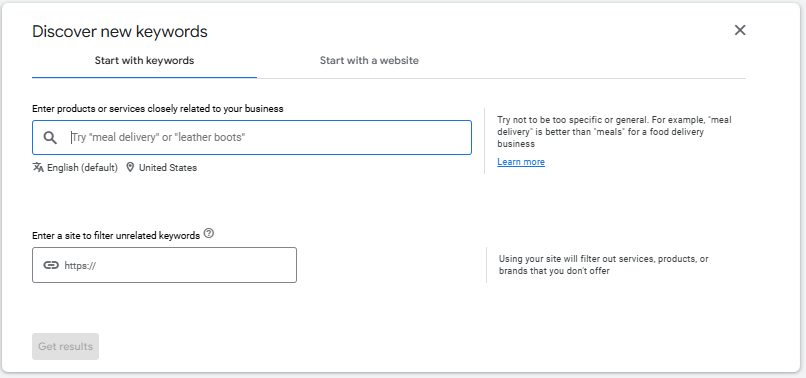Click the https:// prefix text
The width and height of the screenshot is (806, 378).
(x=80, y=266)
